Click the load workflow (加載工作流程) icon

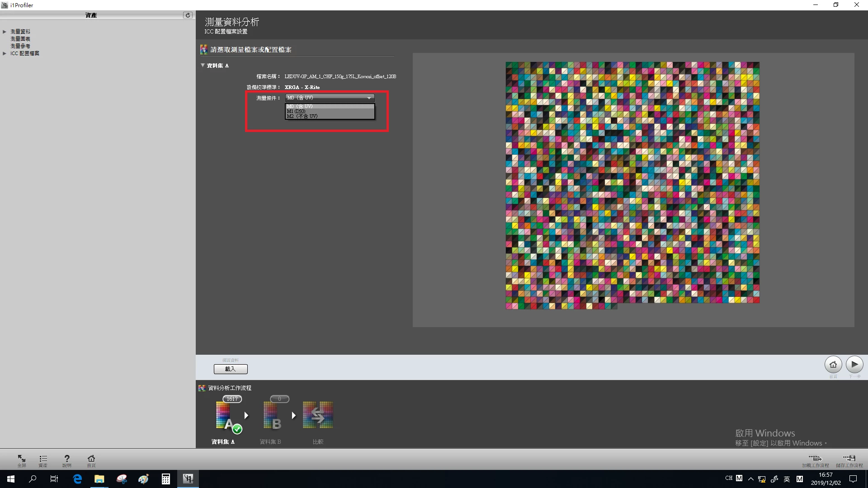815,459
